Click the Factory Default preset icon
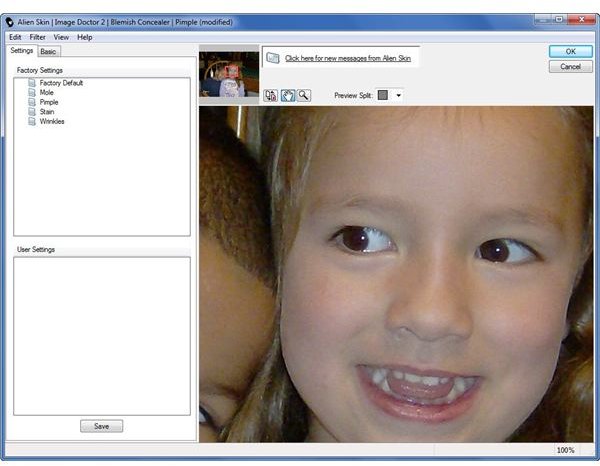Viewport: 600px width, 466px height. coord(32,83)
